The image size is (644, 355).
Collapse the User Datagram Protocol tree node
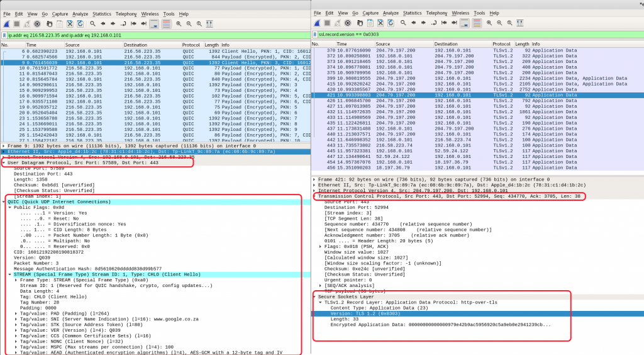[x=4, y=162]
